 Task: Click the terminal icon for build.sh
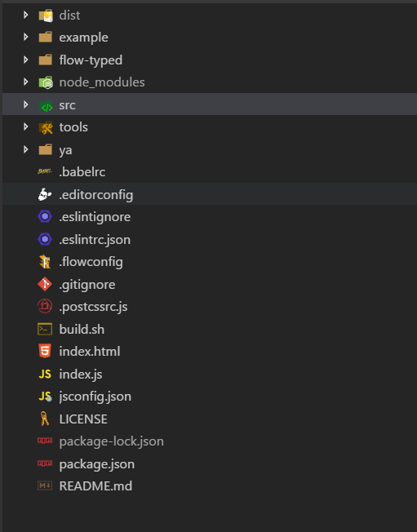(x=45, y=329)
